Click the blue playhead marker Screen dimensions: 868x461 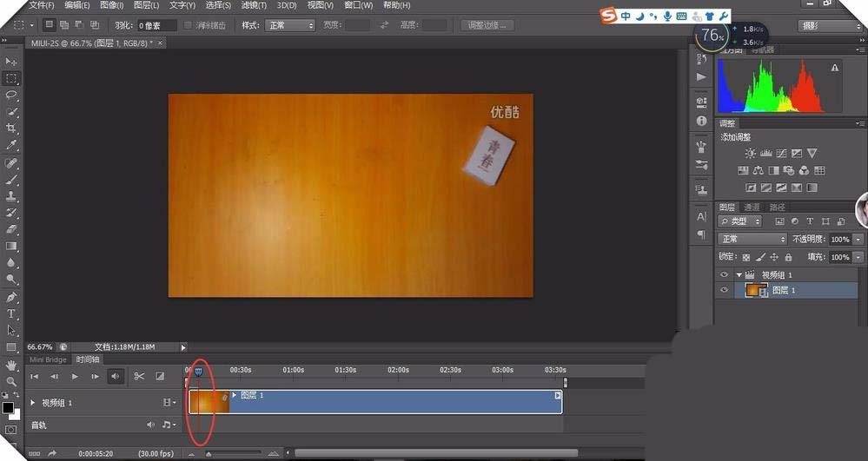click(199, 372)
